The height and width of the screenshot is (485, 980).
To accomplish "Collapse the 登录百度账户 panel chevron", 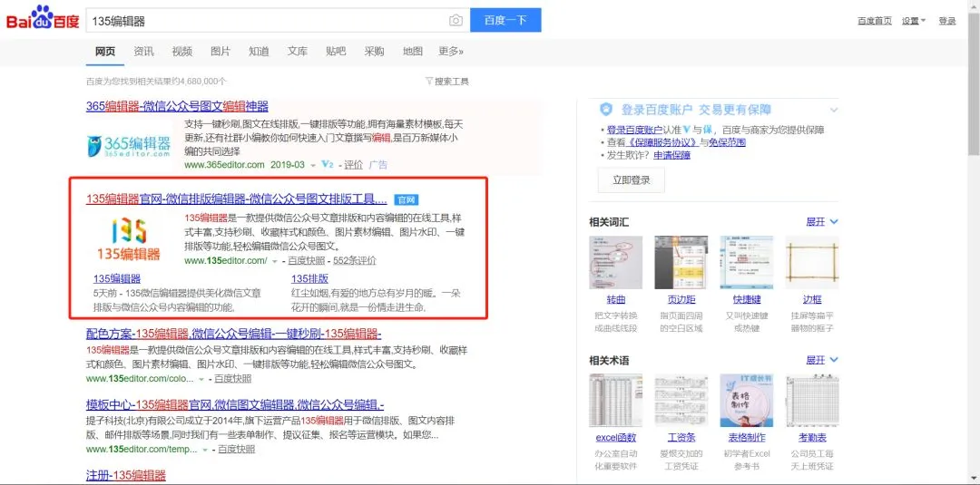I will click(833, 110).
